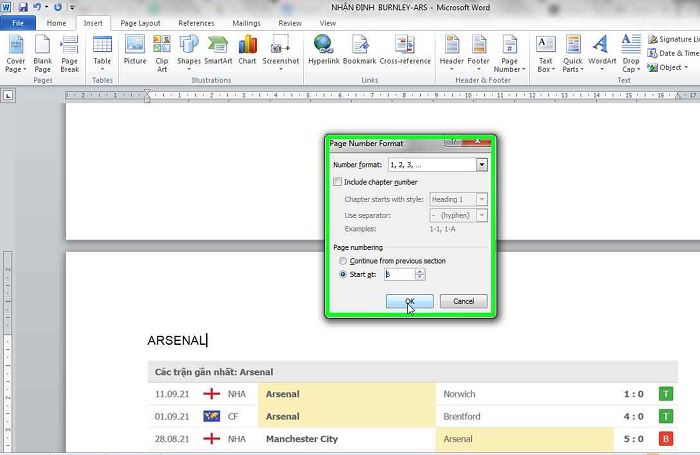The height and width of the screenshot is (455, 700).
Task: Open Quick Parts menu
Action: tap(573, 54)
